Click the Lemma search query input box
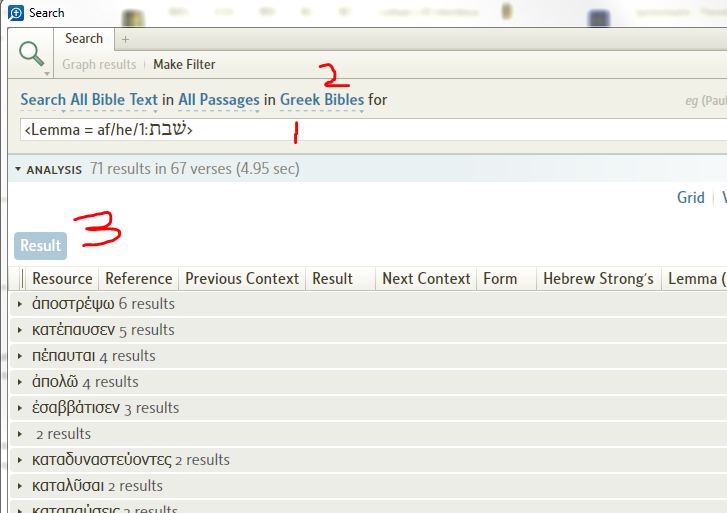 pyautogui.click(x=373, y=129)
